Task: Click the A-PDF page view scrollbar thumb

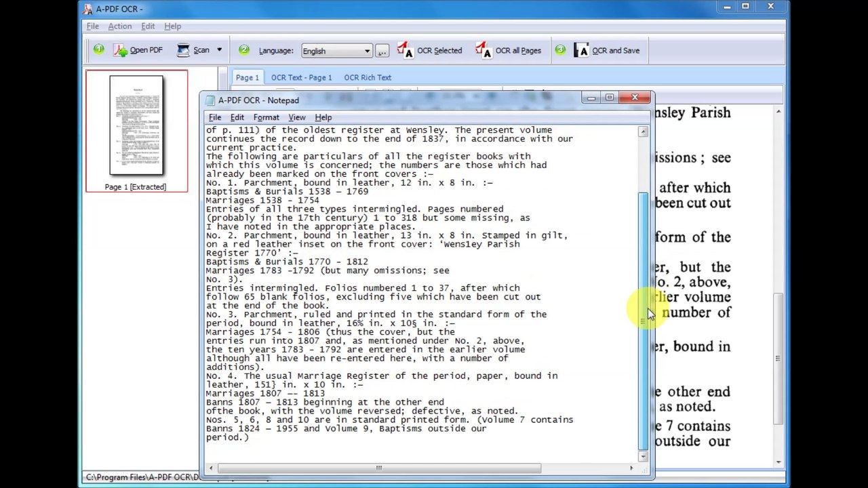Action: tap(778, 359)
